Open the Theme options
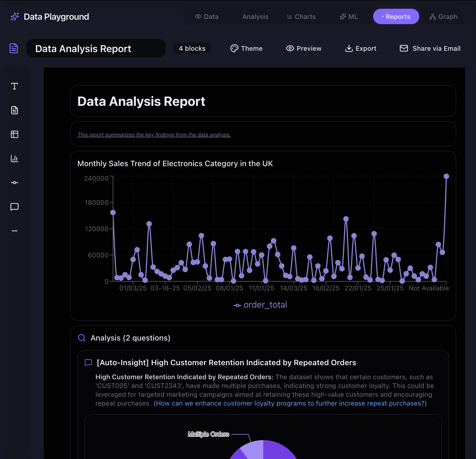This screenshot has width=476, height=459. [x=246, y=49]
